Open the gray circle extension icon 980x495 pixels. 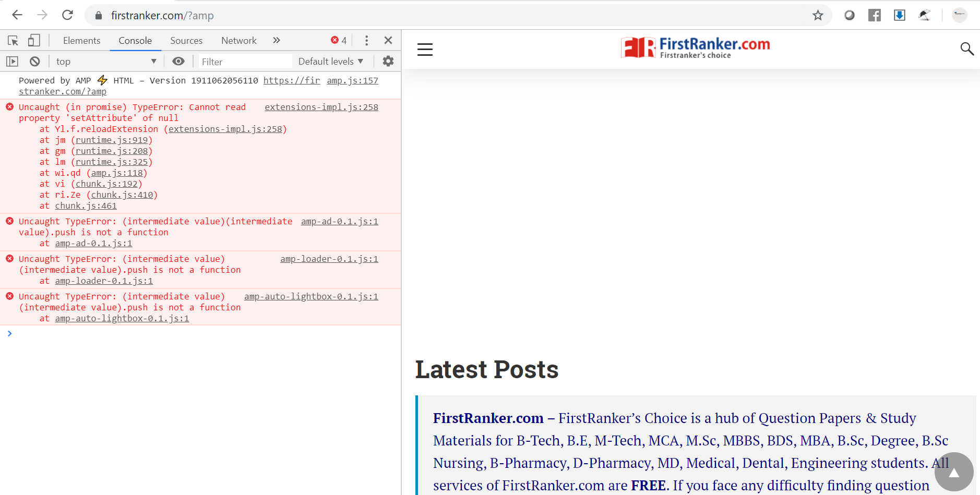(x=850, y=16)
